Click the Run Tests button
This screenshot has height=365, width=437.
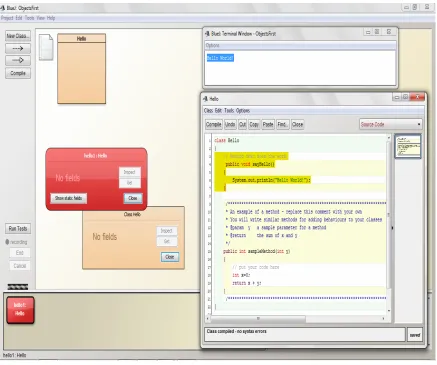point(18,228)
